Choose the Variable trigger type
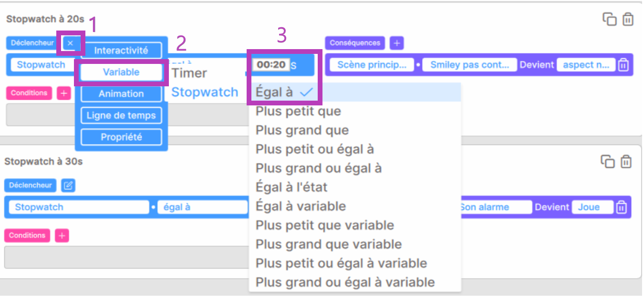644x300 pixels. point(121,72)
